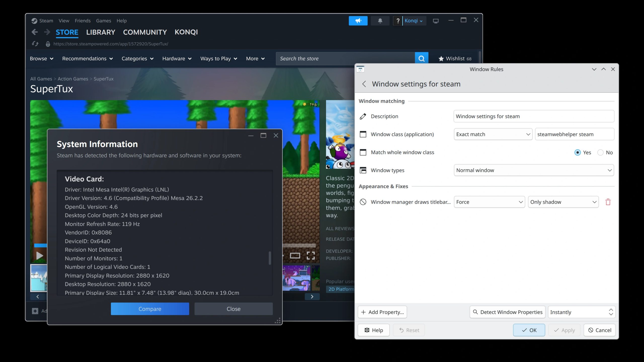Click the store search magnifier button
This screenshot has height=362, width=644.
(x=421, y=59)
